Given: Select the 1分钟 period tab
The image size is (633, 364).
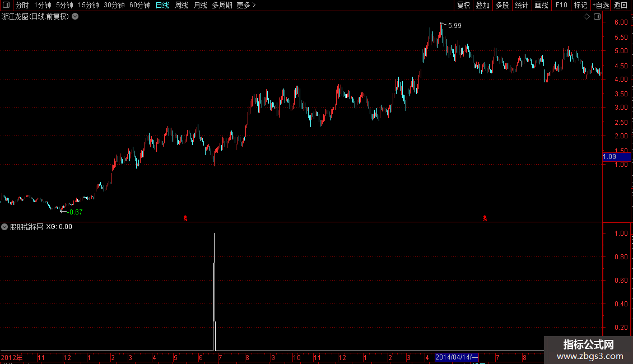Looking at the screenshot, I should [43, 5].
